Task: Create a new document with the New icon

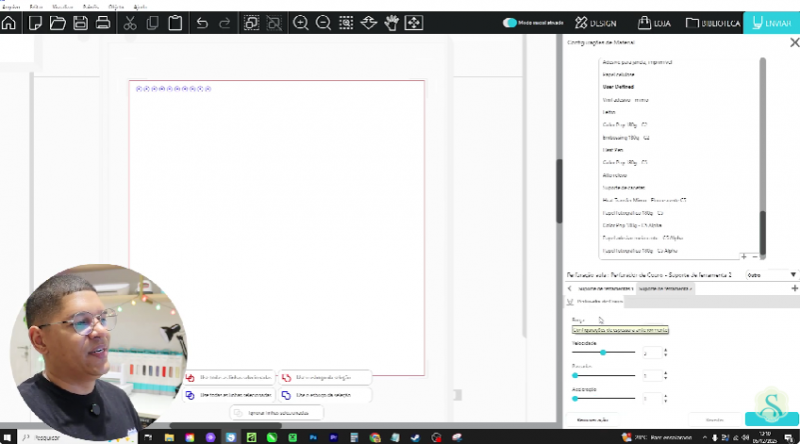Action: [35, 23]
